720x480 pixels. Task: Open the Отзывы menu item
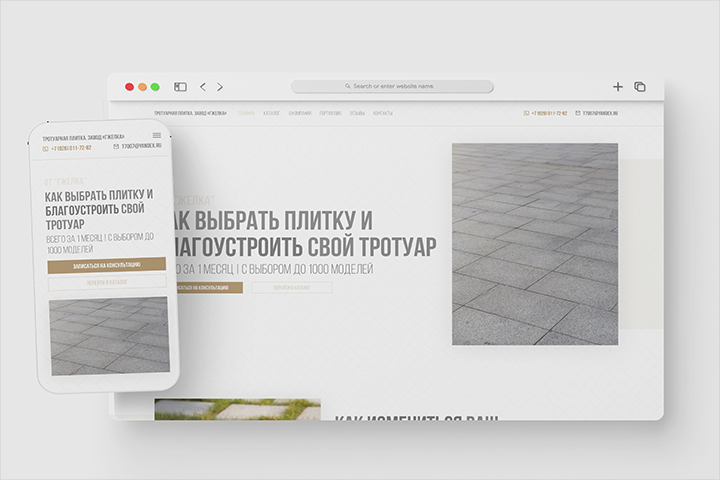point(357,113)
